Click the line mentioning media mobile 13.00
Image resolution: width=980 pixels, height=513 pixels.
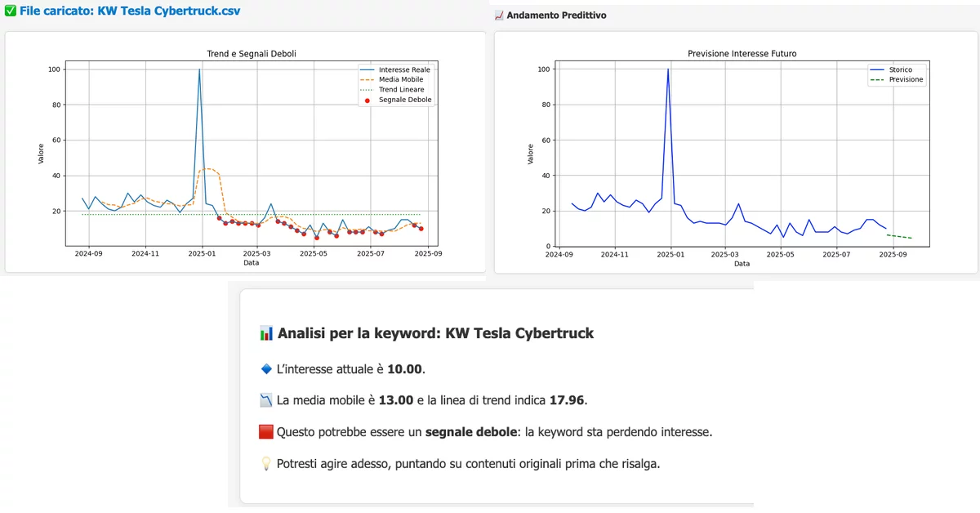432,400
